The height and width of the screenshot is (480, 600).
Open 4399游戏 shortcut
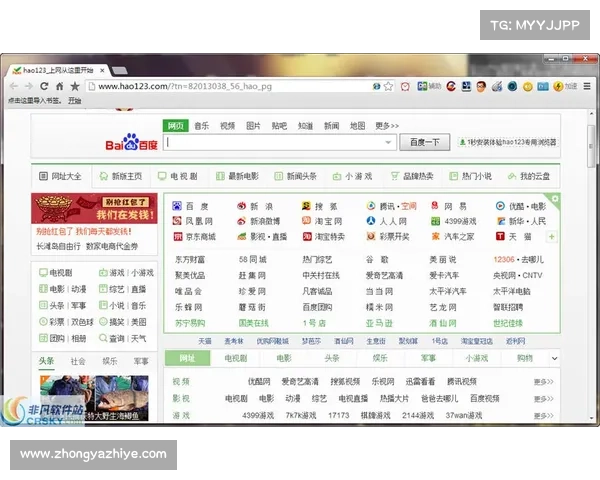click(x=453, y=221)
